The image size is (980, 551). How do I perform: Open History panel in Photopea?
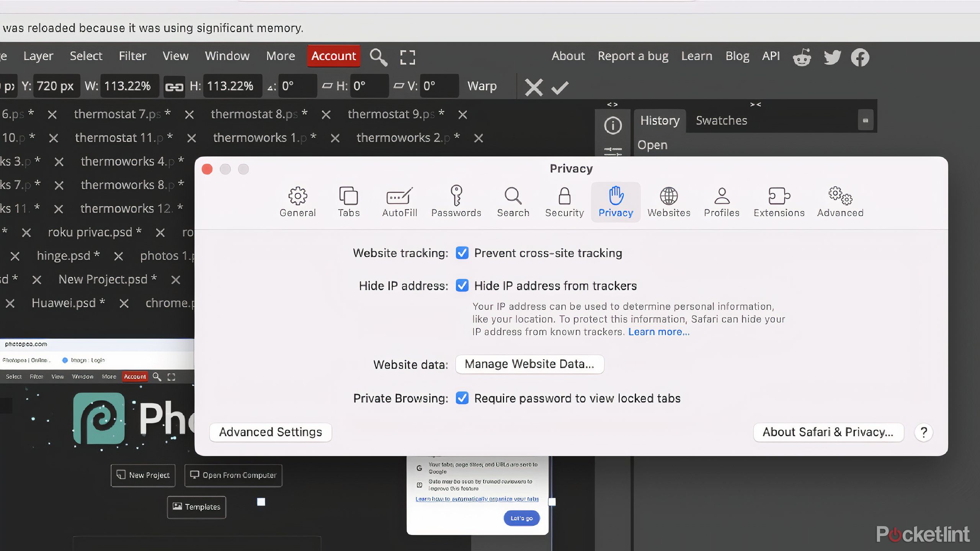660,121
